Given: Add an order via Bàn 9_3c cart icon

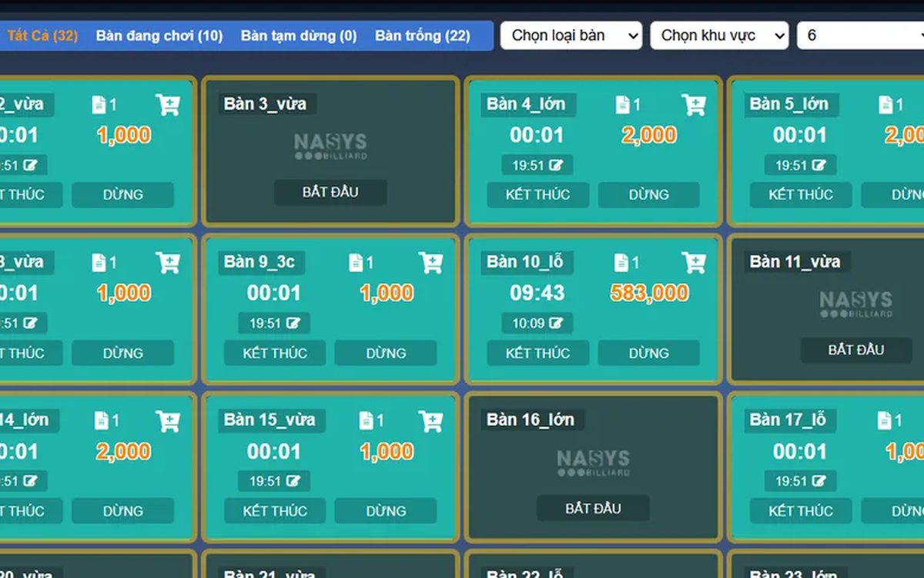Looking at the screenshot, I should 431,263.
